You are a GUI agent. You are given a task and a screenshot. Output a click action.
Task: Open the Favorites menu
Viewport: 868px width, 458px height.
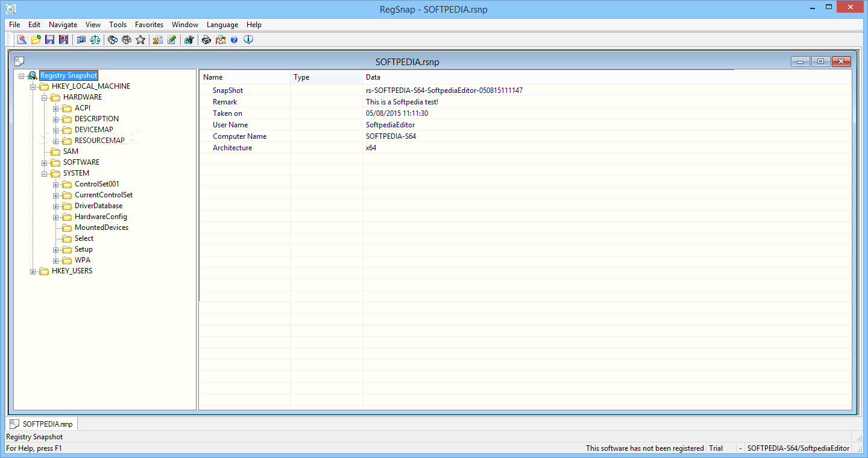point(149,25)
